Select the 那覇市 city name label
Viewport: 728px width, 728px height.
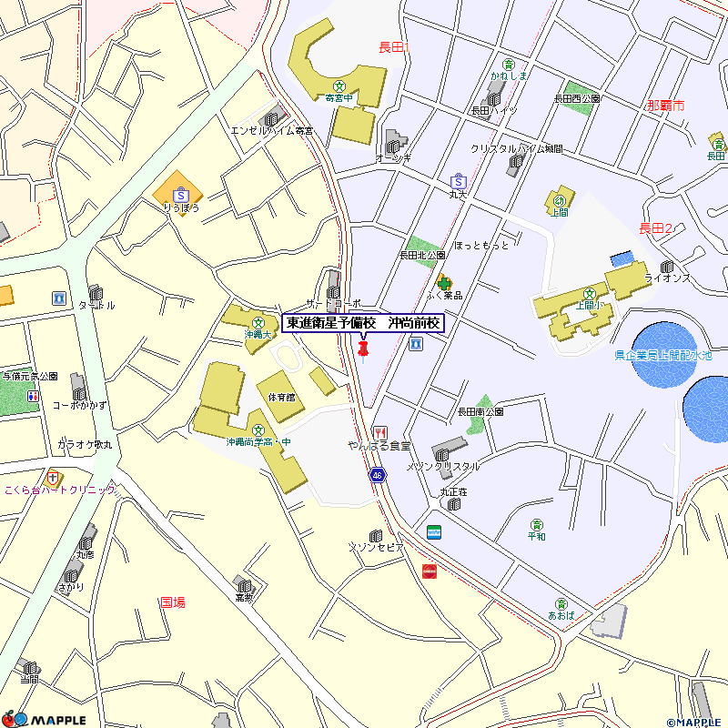665,106
